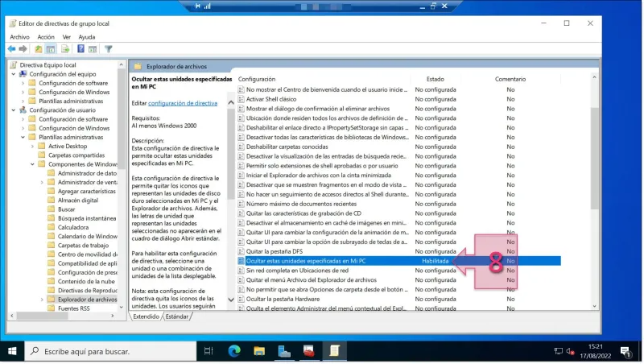Click the Filter funnel toolbar icon
644x364 pixels.
click(x=109, y=49)
